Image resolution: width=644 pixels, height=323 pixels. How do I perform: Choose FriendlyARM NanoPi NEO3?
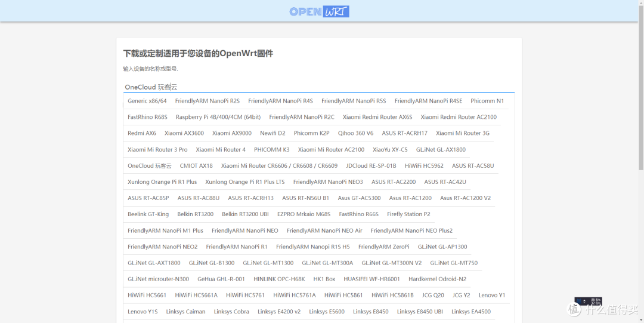[x=328, y=182]
